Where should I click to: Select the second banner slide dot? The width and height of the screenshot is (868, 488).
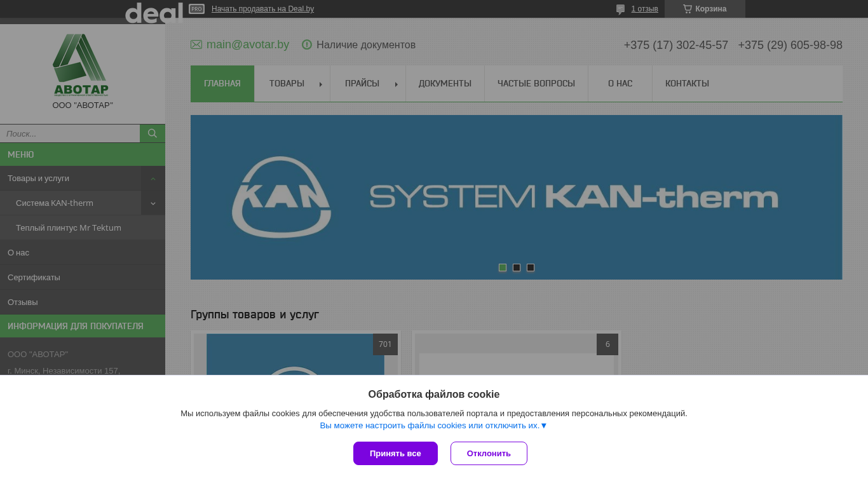[x=517, y=268]
